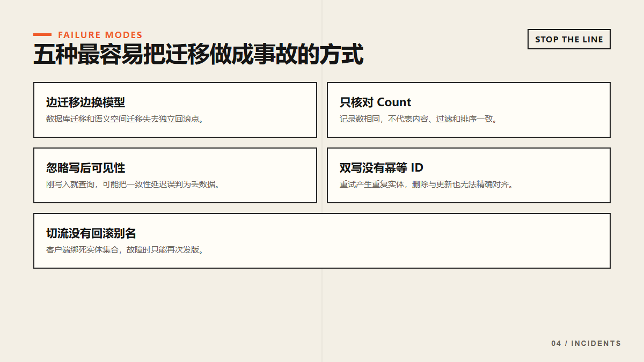Click the text 重试产生重复实体，删除与更新也无法精确对齐。
Image resolution: width=644 pixels, height=362 pixels.
[428, 184]
